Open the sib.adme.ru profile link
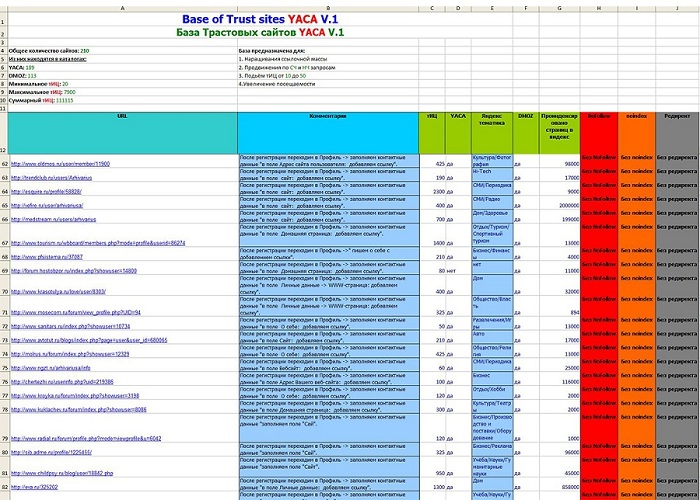Viewport: 700px width, 500px height. pos(51,452)
